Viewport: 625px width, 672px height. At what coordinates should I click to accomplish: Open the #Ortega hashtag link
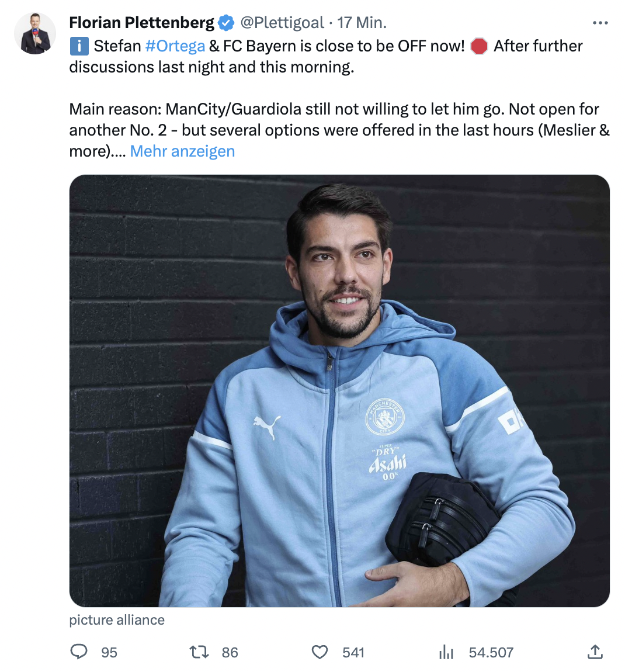175,46
